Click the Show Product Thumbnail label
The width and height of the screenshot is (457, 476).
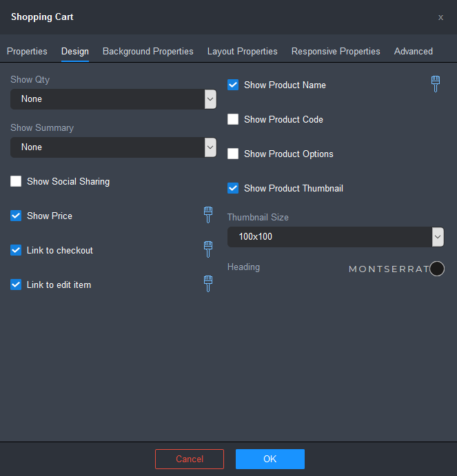(294, 188)
